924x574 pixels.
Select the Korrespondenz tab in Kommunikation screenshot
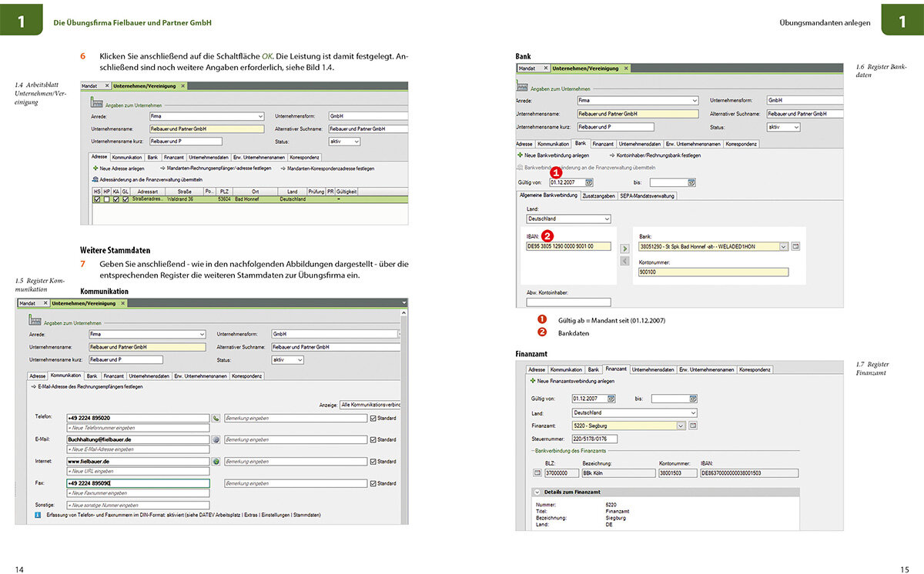tap(247, 375)
